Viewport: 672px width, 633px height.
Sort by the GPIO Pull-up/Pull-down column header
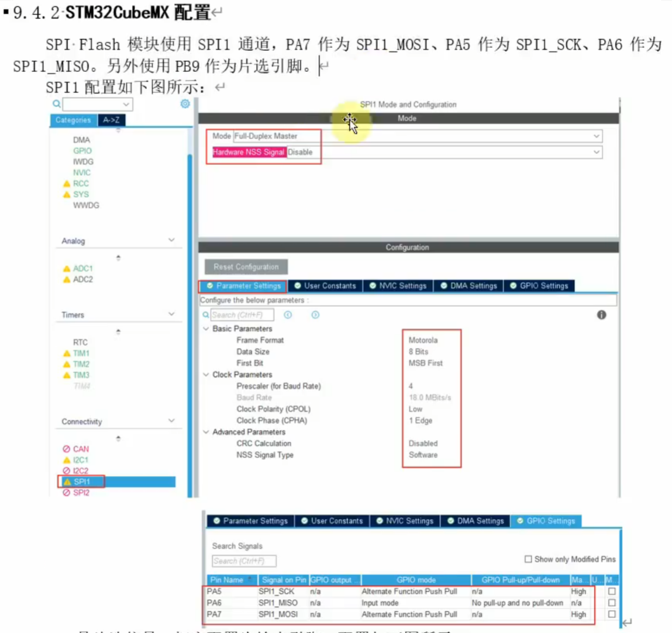[x=521, y=580]
